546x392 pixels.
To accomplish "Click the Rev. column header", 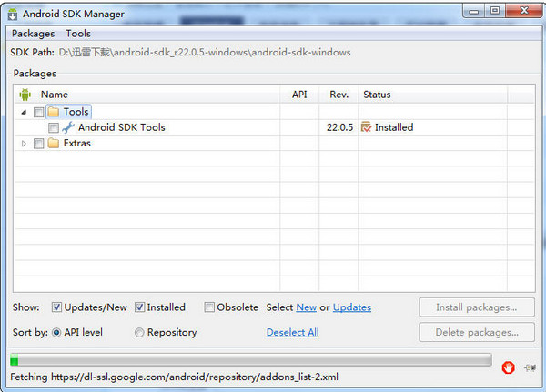I will pos(339,94).
